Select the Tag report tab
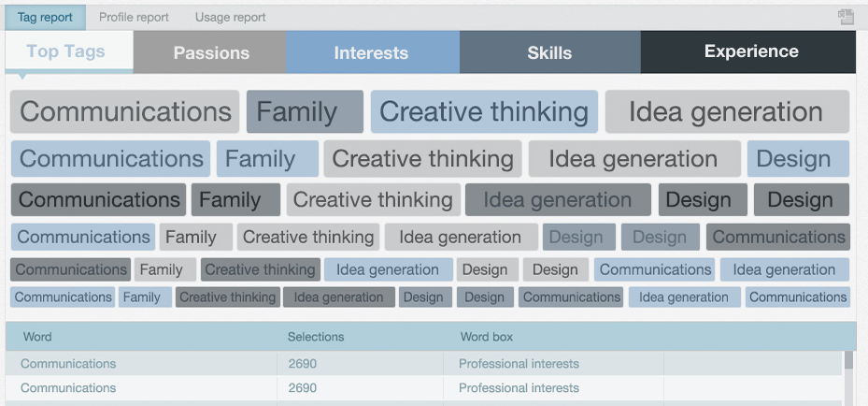The height and width of the screenshot is (406, 868). coord(46,17)
